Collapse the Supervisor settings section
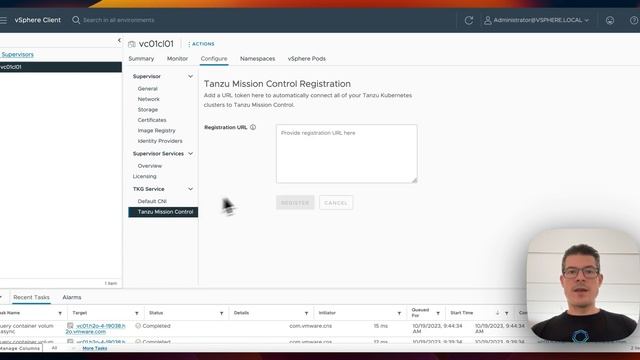Image resolution: width=640 pixels, height=360 pixels. (x=190, y=76)
